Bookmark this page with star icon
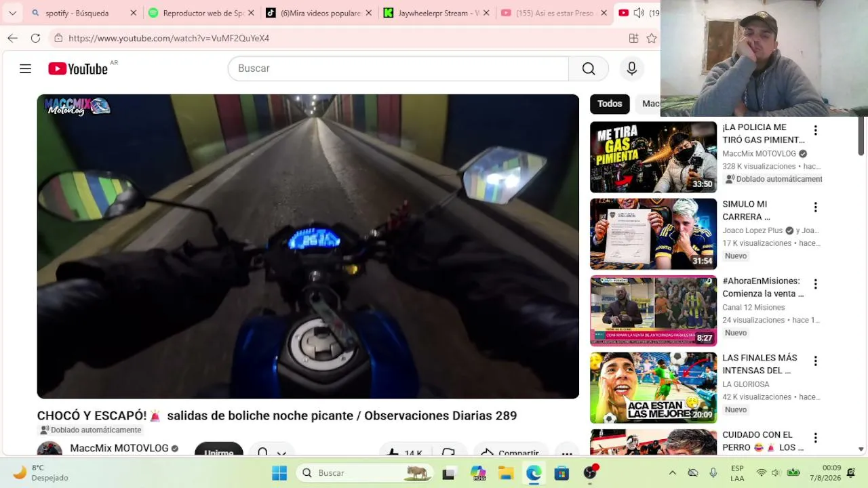Image resolution: width=868 pixels, height=488 pixels. click(652, 38)
